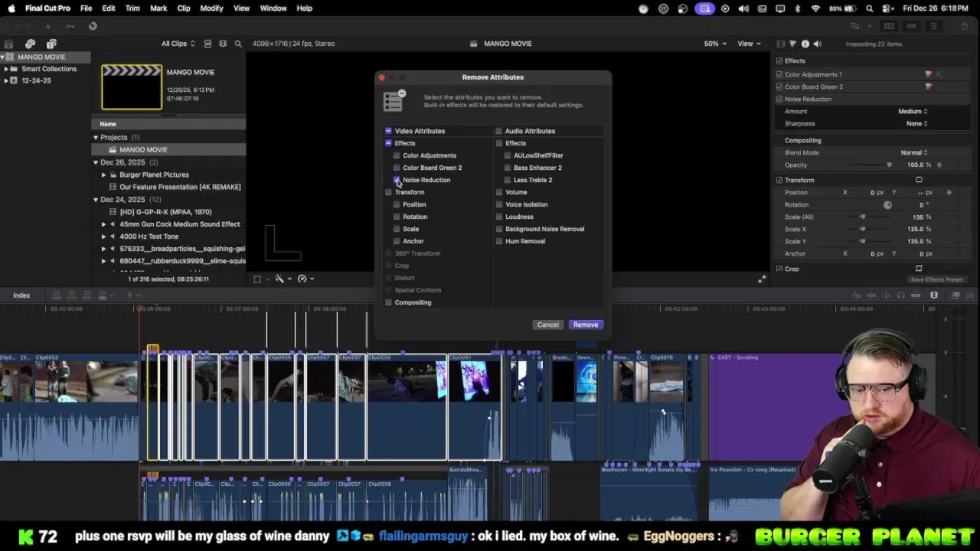The width and height of the screenshot is (980, 551).
Task: Click the Remove button
Action: (x=586, y=324)
